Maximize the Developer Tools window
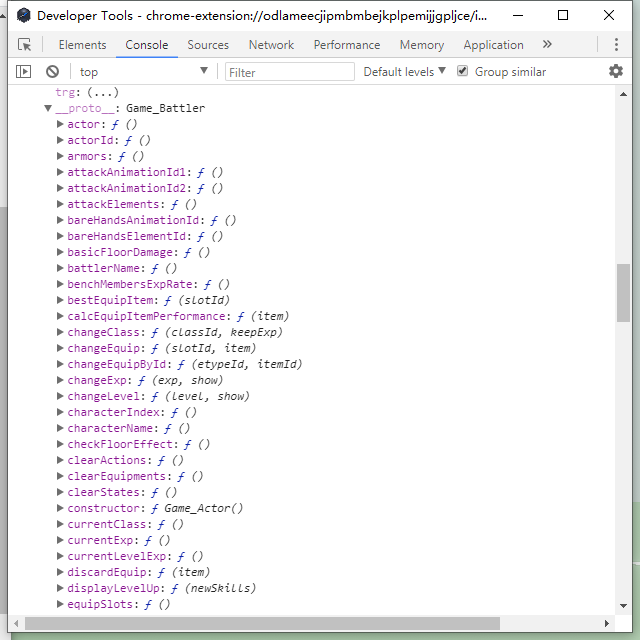This screenshot has height=640, width=640. (x=563, y=16)
